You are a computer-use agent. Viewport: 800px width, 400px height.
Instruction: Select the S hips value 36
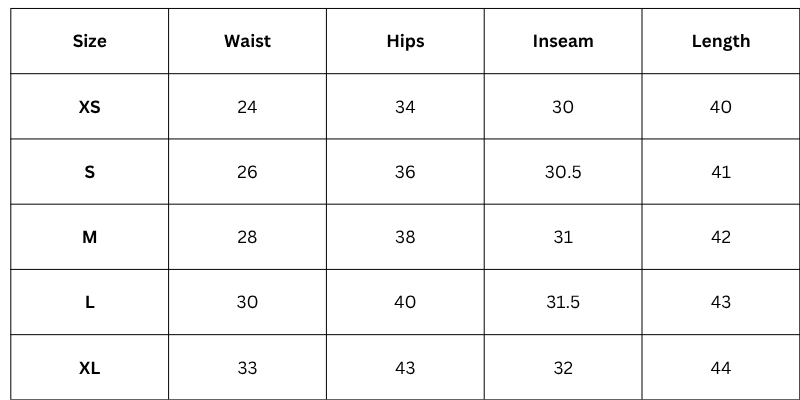[x=405, y=172]
